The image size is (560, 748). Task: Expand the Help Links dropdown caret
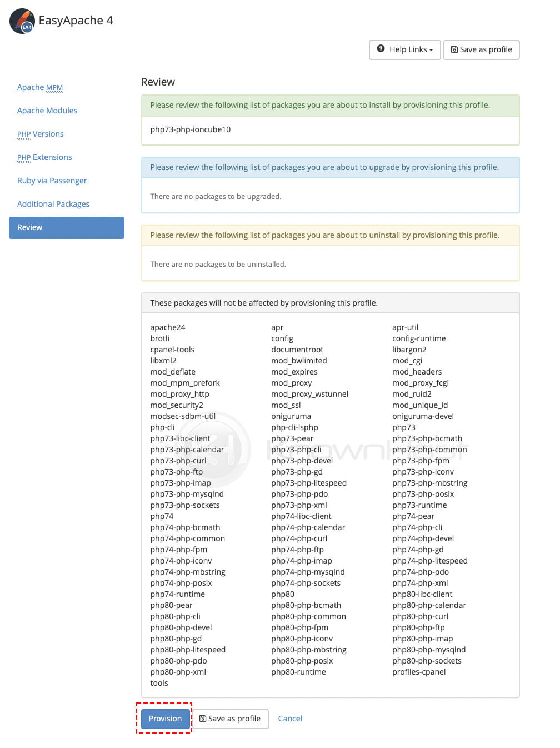click(431, 50)
